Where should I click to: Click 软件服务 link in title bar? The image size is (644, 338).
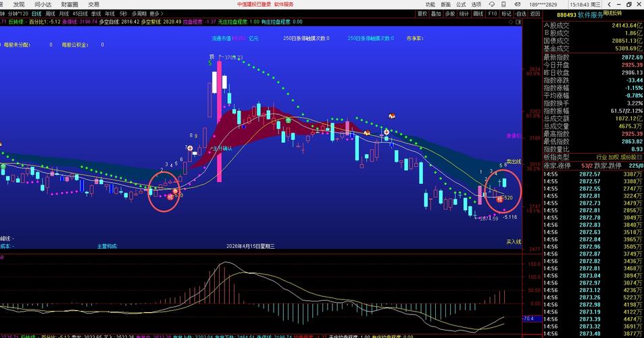click(284, 4)
